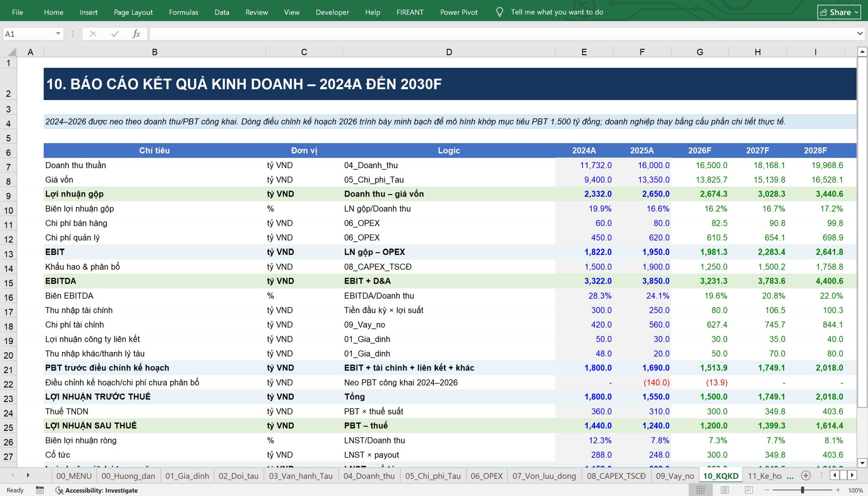The height and width of the screenshot is (496, 868).
Task: Click the zoom in plus button
Action: pos(838,490)
